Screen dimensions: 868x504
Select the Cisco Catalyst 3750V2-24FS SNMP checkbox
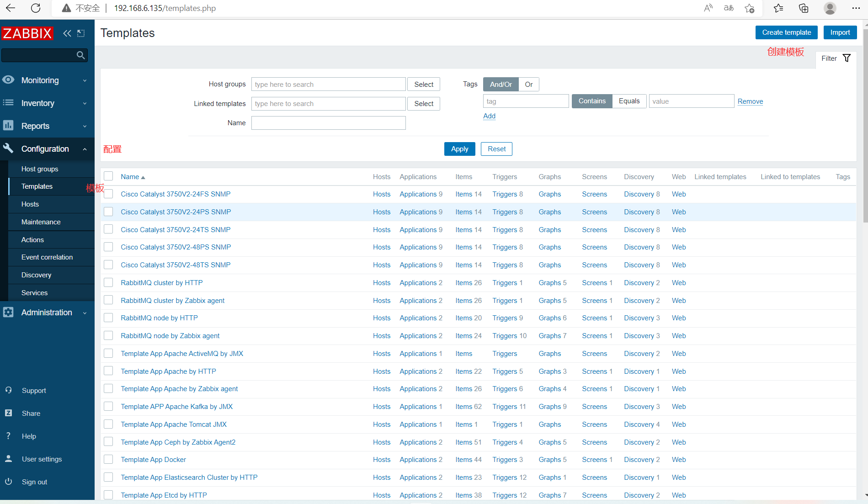[108, 194]
